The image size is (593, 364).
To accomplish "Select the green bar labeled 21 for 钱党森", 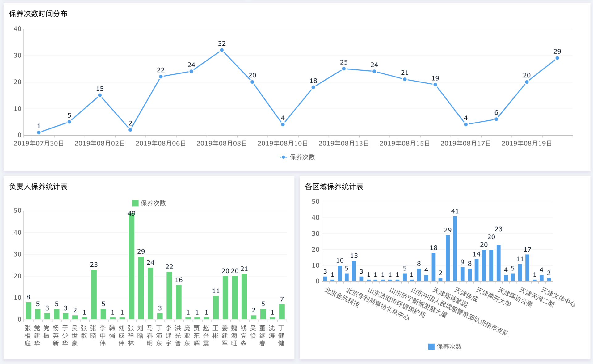I will tap(244, 296).
